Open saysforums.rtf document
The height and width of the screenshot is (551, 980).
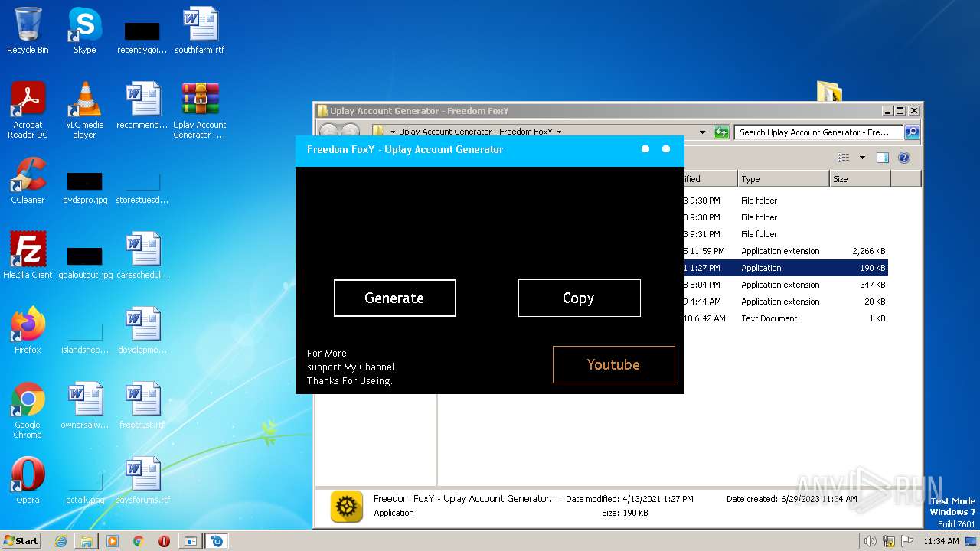[x=142, y=481]
